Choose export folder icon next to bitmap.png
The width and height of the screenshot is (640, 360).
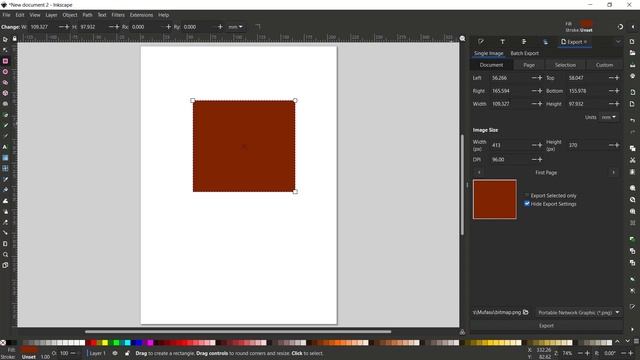(x=526, y=312)
